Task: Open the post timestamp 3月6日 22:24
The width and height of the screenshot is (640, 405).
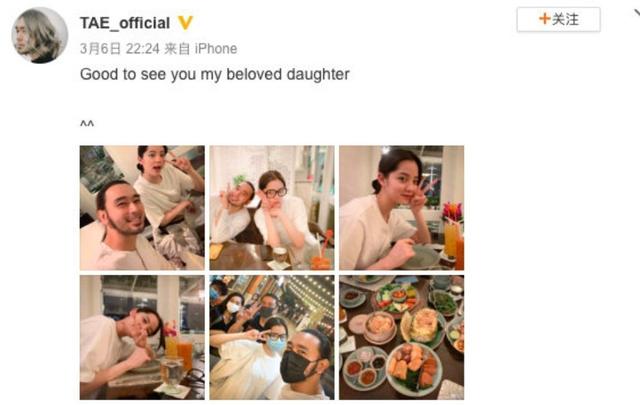Action: 120,49
